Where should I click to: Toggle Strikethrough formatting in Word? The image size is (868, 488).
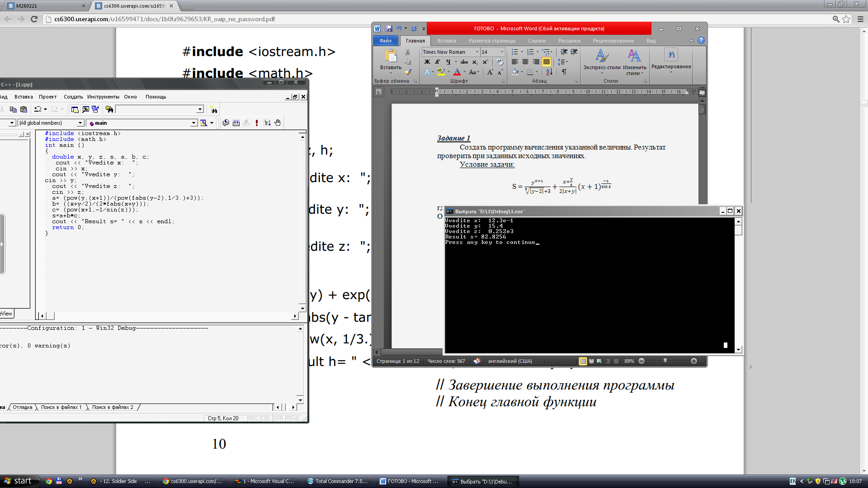[x=464, y=62]
